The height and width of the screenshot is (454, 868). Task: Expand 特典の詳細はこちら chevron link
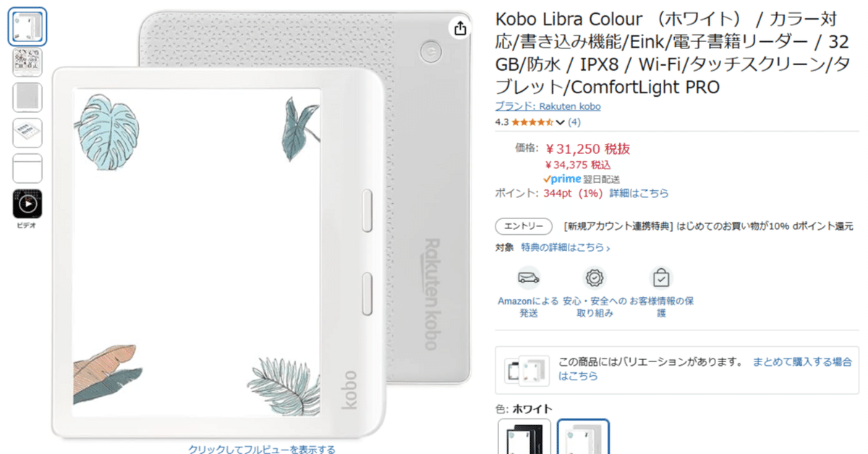(566, 247)
